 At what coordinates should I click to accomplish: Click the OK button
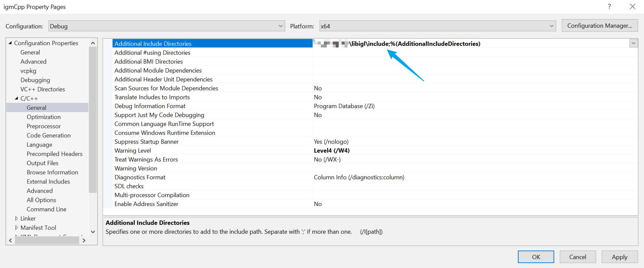pyautogui.click(x=536, y=257)
